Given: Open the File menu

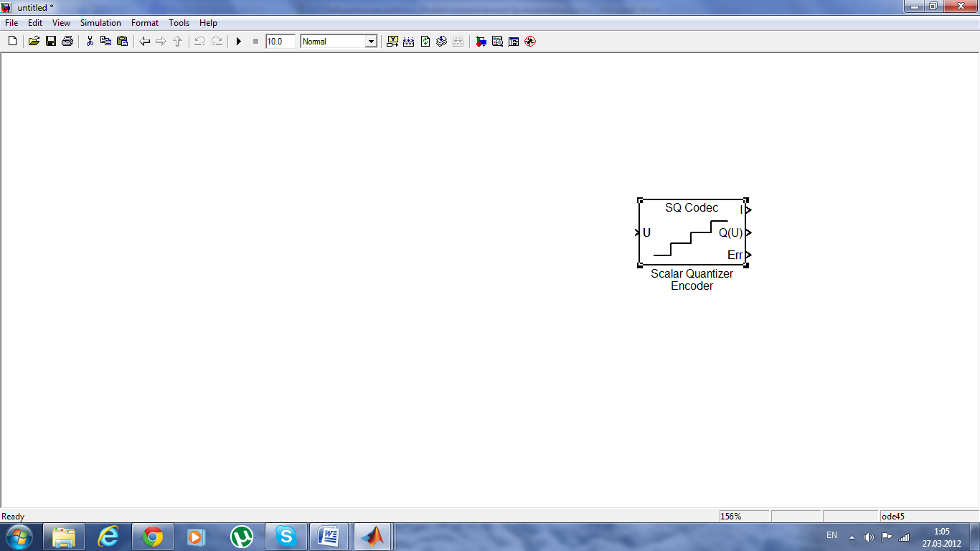Looking at the screenshot, I should (x=11, y=23).
